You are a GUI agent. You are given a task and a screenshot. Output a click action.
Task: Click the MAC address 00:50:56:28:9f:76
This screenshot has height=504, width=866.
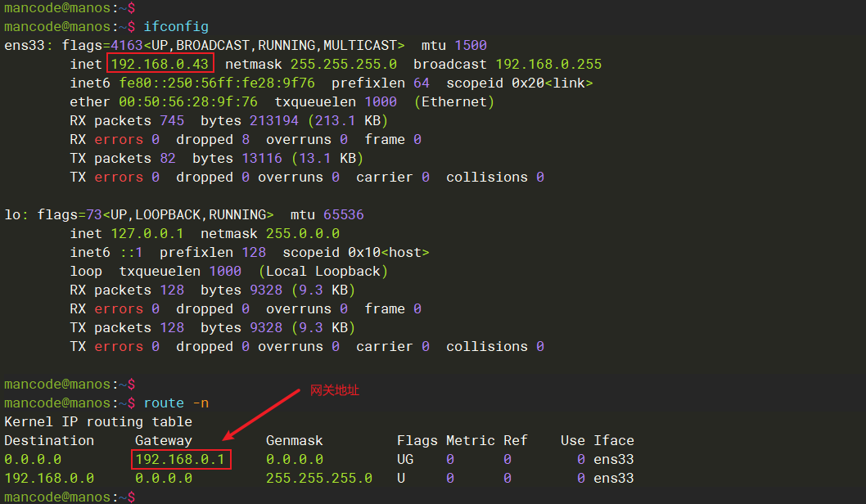[x=188, y=101]
